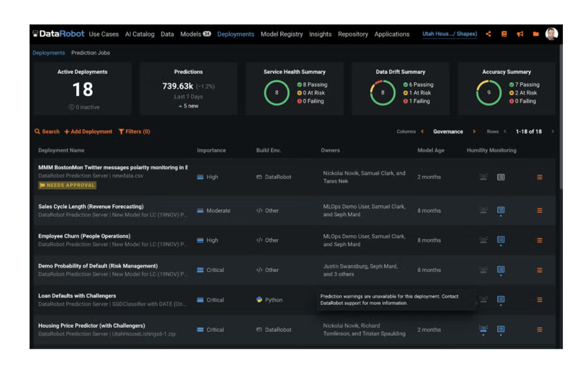Viewport: 588px width, 373px height.
Task: Open actions menu for Demo Probability of Default
Action: (540, 270)
